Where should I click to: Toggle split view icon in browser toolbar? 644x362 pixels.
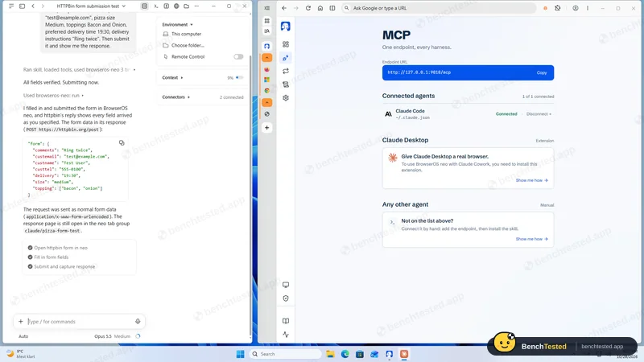[332, 8]
